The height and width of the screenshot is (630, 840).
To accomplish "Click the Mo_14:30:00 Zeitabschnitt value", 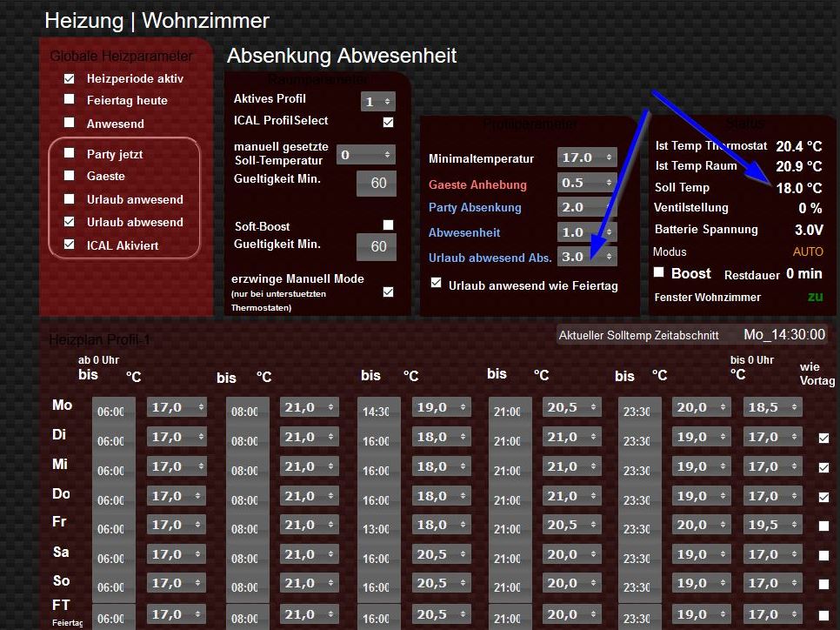I will [784, 334].
